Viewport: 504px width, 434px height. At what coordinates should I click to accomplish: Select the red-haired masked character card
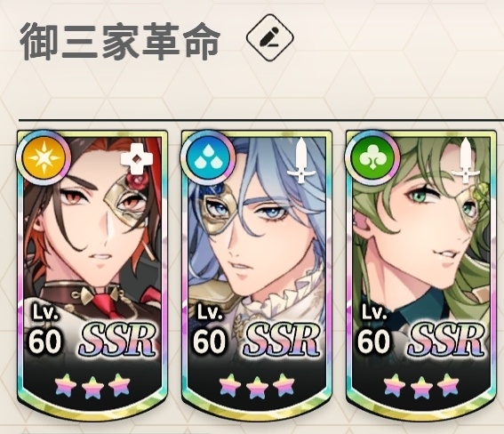(92, 273)
